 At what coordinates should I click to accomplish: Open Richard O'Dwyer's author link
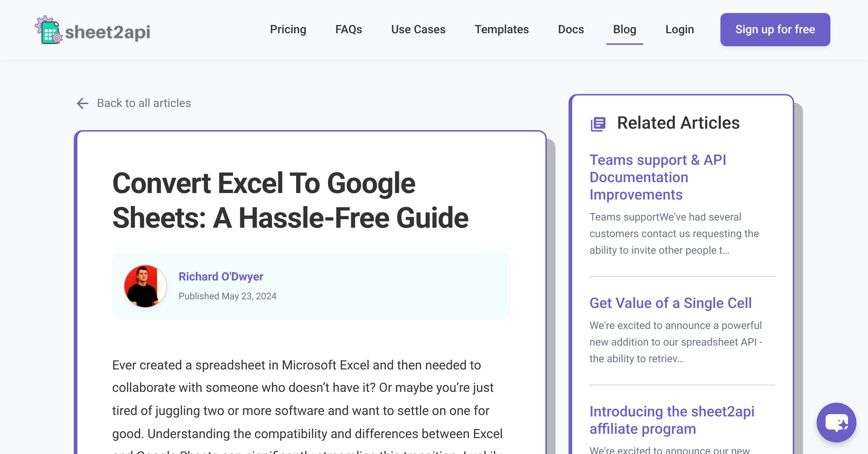click(221, 277)
